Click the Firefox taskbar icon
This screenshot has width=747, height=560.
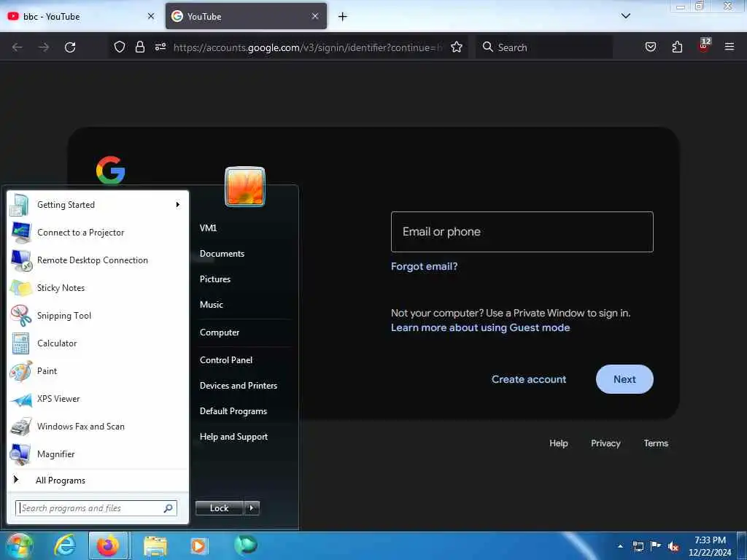click(x=108, y=545)
